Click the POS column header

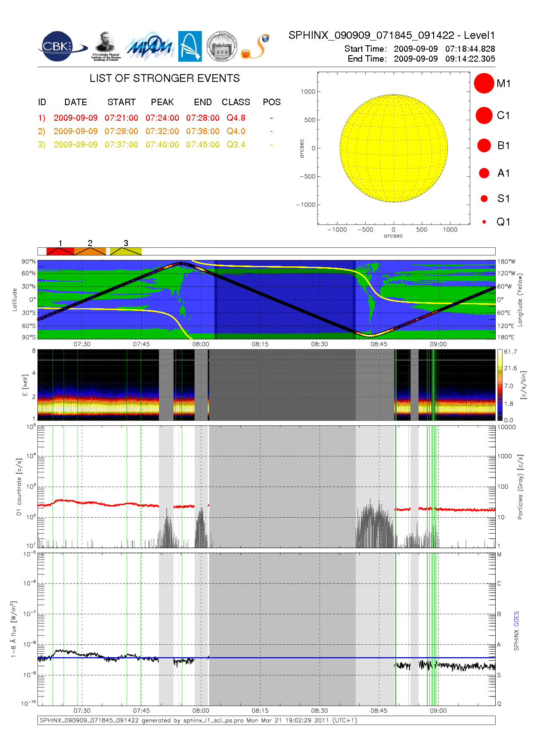coord(272,102)
